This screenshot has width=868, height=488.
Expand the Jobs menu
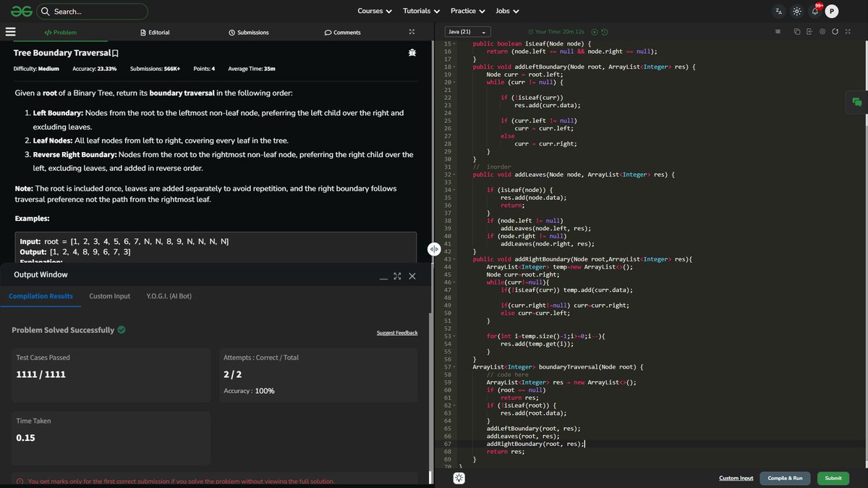pos(507,11)
